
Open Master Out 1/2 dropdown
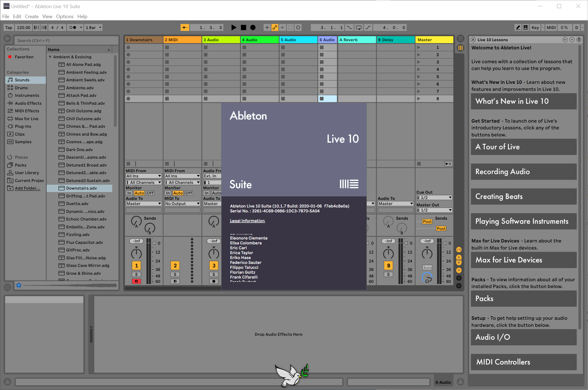434,210
